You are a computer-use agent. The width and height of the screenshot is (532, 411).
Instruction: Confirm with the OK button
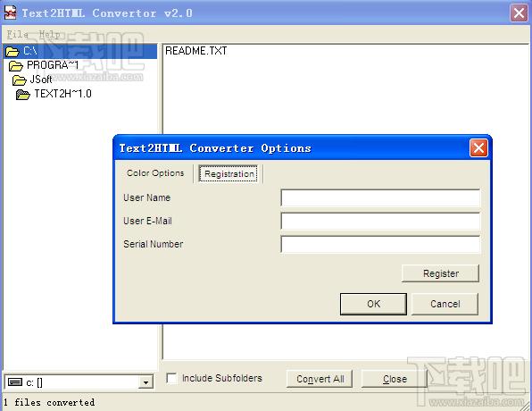tap(373, 304)
